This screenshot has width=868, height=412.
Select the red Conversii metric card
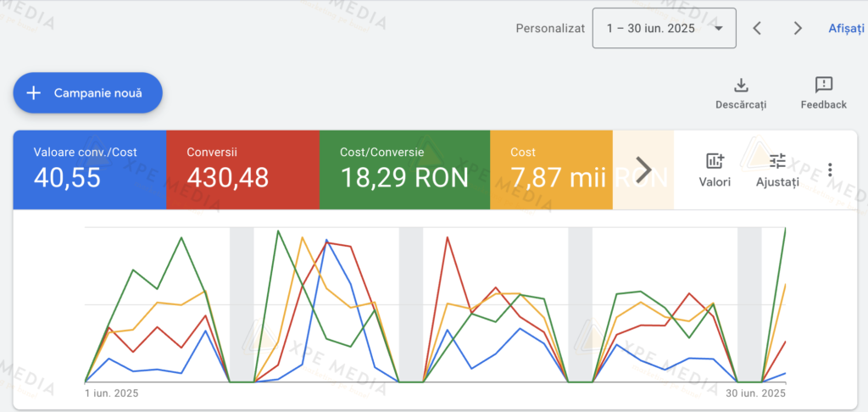click(242, 170)
